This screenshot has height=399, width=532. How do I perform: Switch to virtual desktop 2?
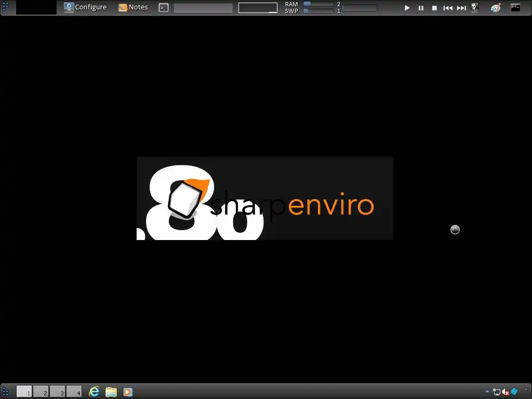pyautogui.click(x=41, y=391)
